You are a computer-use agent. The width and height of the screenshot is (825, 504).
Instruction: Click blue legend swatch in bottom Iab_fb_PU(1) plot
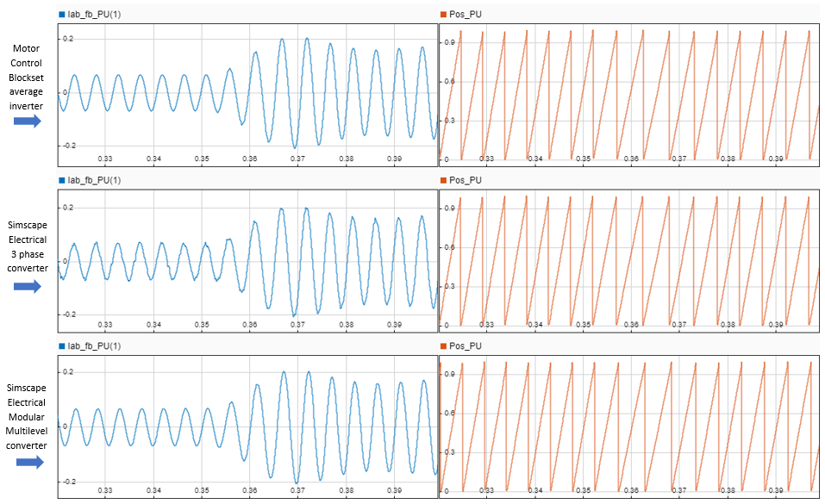pos(62,346)
